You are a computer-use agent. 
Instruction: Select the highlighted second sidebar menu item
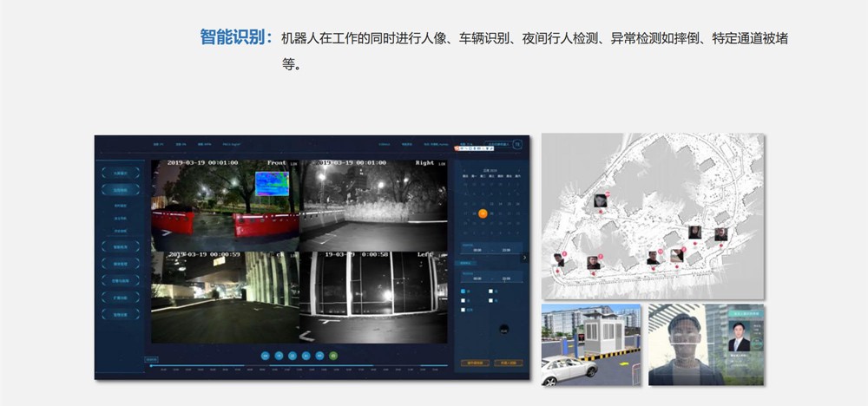121,188
